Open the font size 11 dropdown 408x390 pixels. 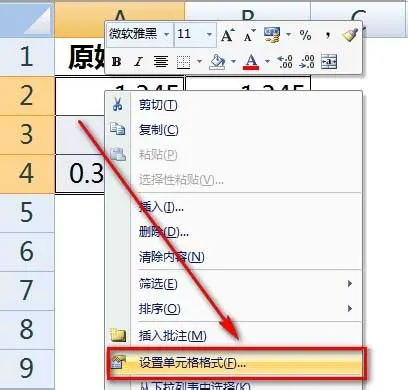pos(209,34)
